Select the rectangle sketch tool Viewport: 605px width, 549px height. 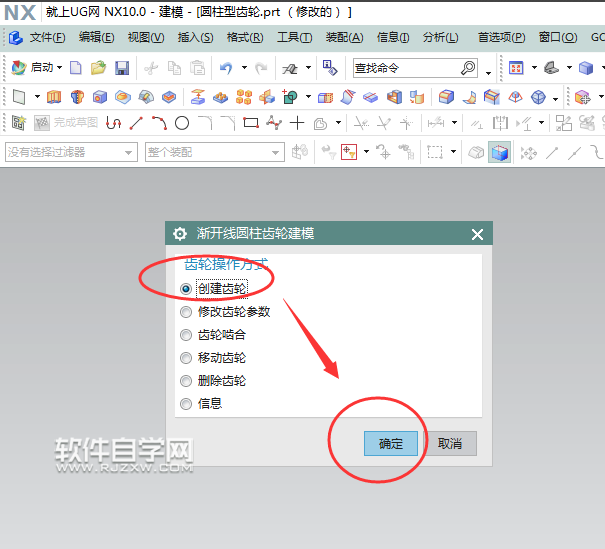(251, 123)
